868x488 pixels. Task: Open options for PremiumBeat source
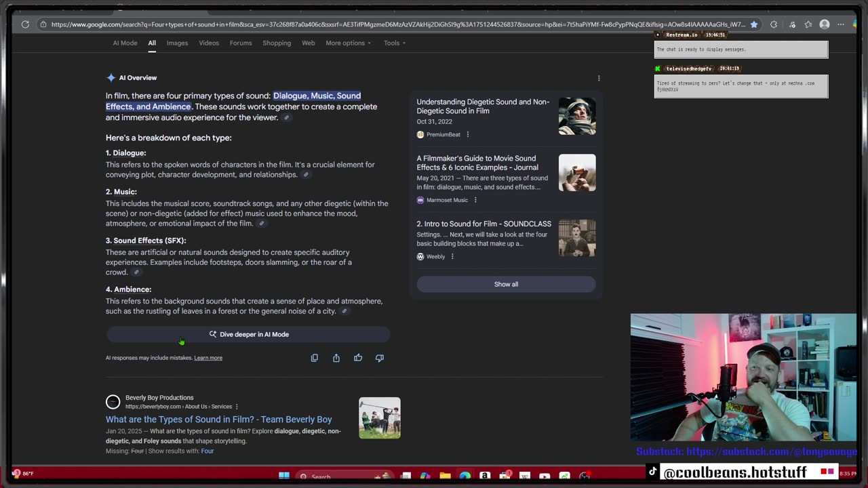[x=467, y=134]
